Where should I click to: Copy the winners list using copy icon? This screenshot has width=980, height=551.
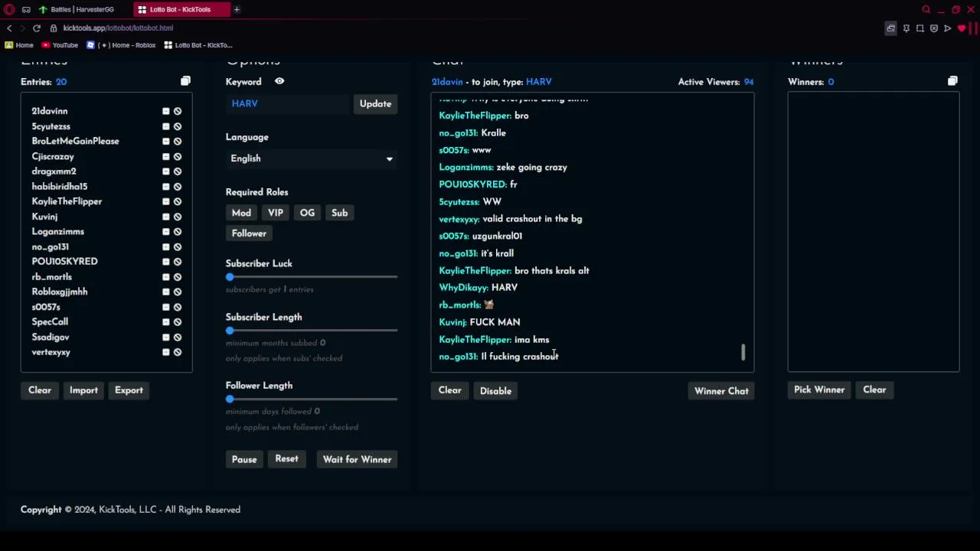click(x=952, y=81)
